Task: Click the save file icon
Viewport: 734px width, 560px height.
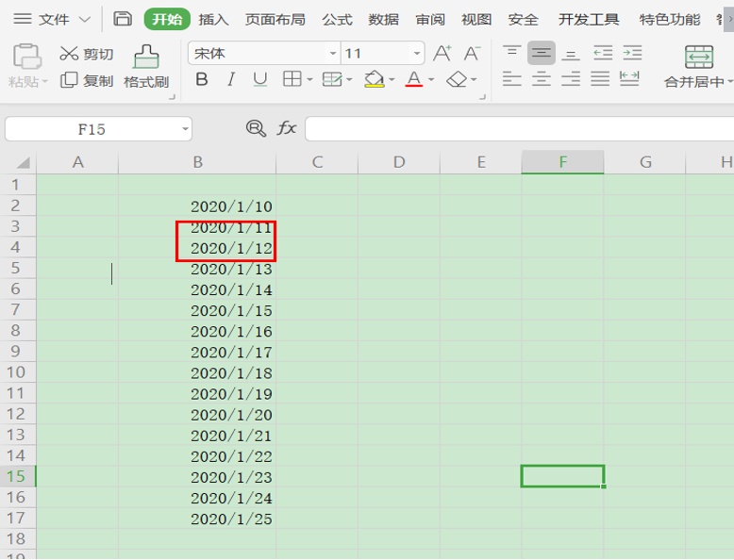Action: [x=123, y=19]
